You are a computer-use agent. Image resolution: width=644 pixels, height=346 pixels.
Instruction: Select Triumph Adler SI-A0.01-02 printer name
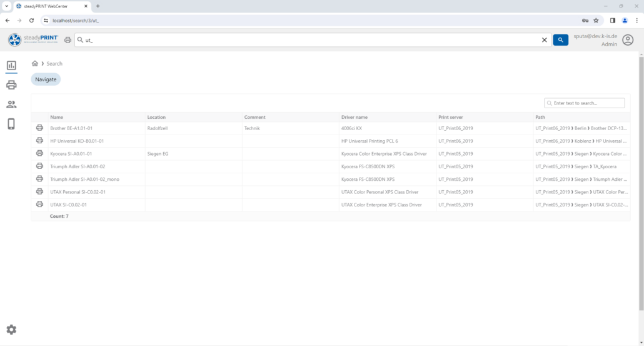78,166
